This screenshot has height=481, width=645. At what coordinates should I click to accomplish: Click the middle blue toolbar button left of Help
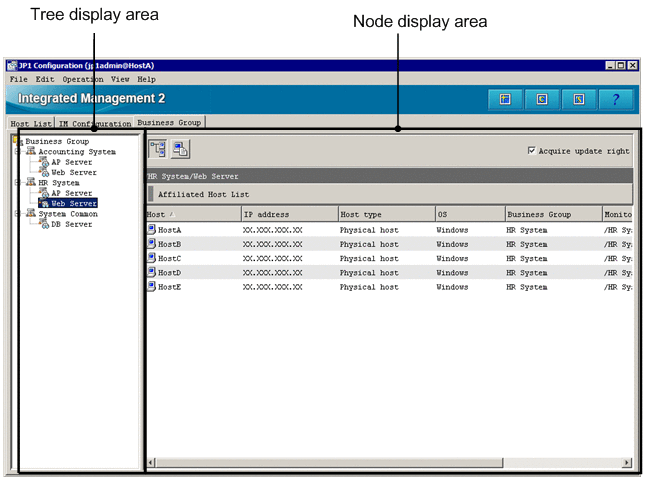click(x=542, y=99)
